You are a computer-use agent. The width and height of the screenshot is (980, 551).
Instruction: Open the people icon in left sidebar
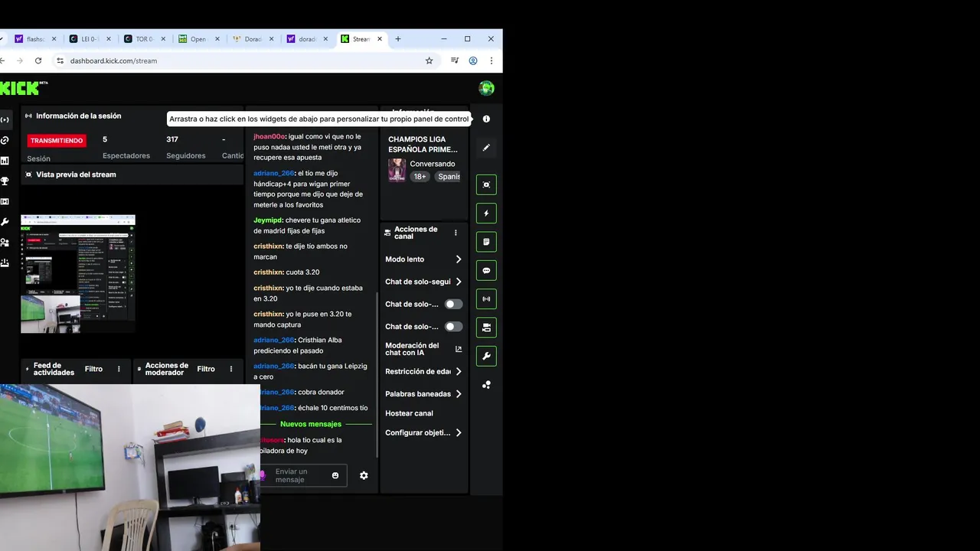pos(5,243)
